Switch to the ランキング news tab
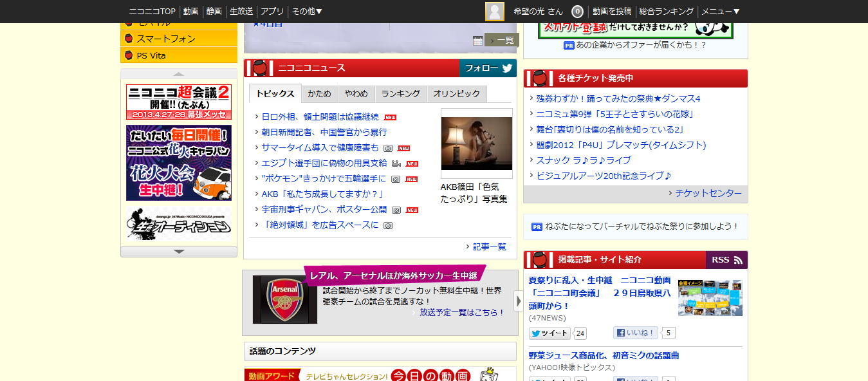Screen dimensions: 868x381 pos(400,94)
